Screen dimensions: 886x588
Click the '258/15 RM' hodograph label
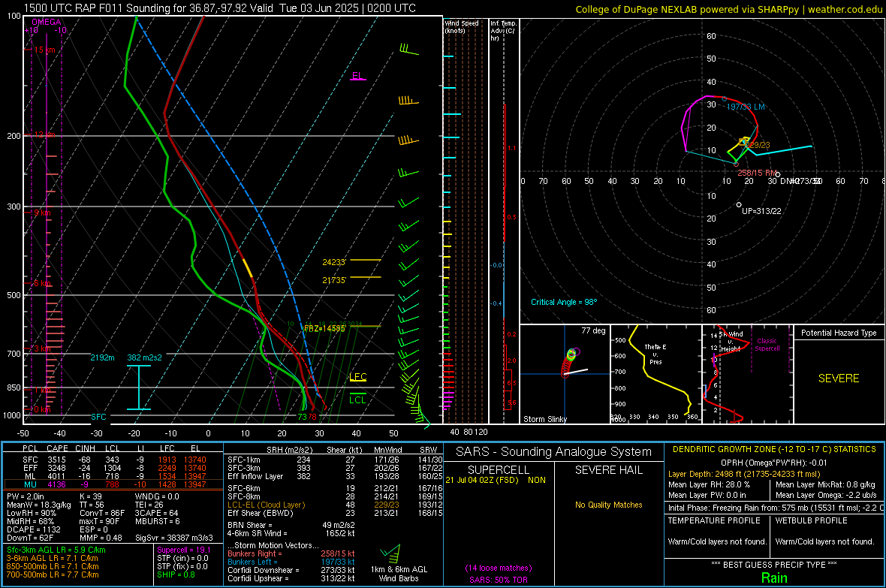pos(758,173)
